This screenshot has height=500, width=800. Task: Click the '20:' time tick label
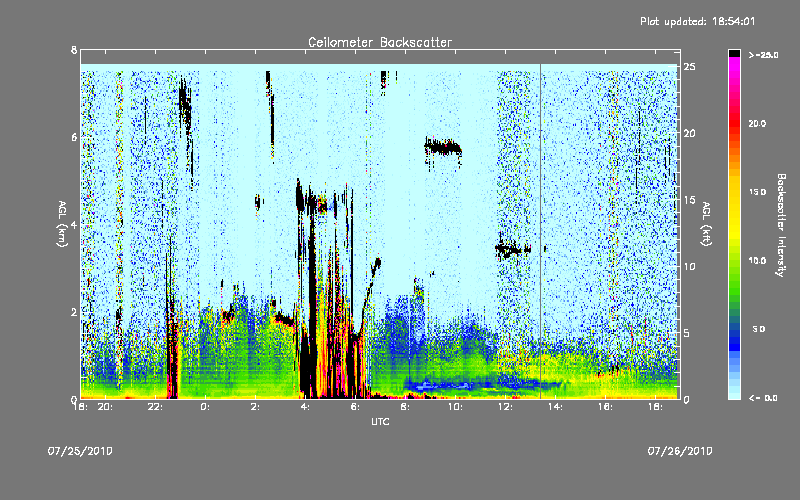105,407
